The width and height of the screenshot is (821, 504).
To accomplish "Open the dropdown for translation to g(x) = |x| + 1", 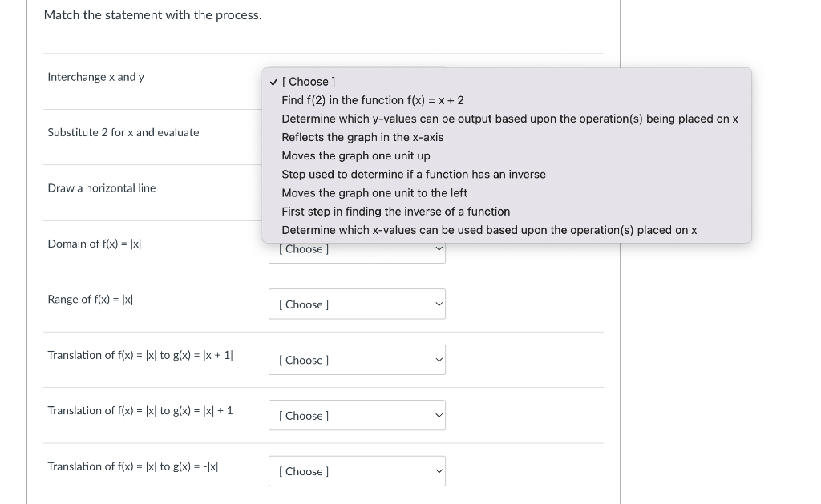I will coord(357,415).
